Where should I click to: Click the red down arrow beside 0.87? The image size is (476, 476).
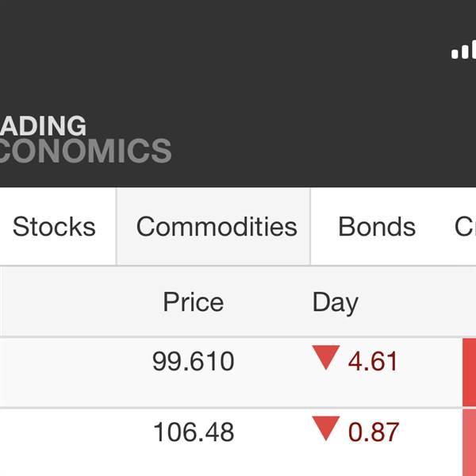[326, 428]
